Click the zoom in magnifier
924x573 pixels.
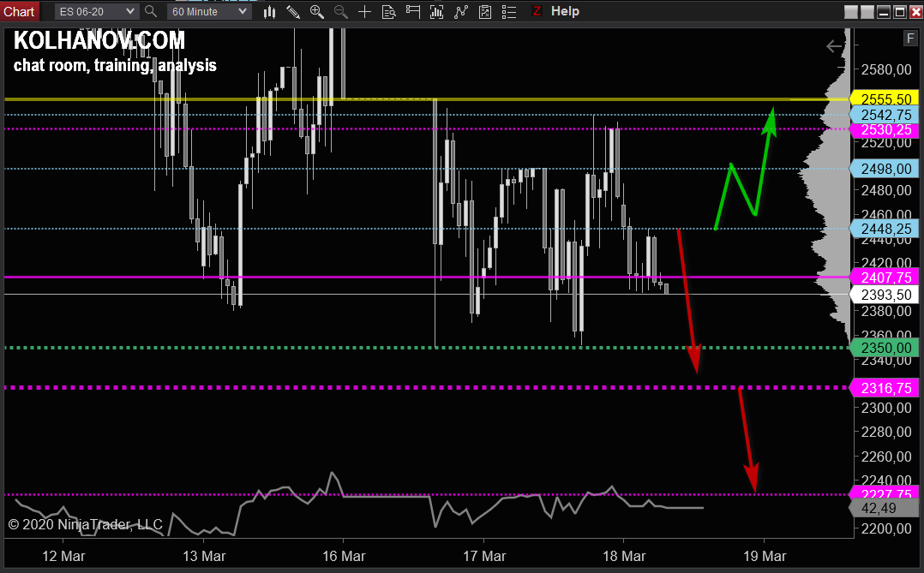(316, 11)
